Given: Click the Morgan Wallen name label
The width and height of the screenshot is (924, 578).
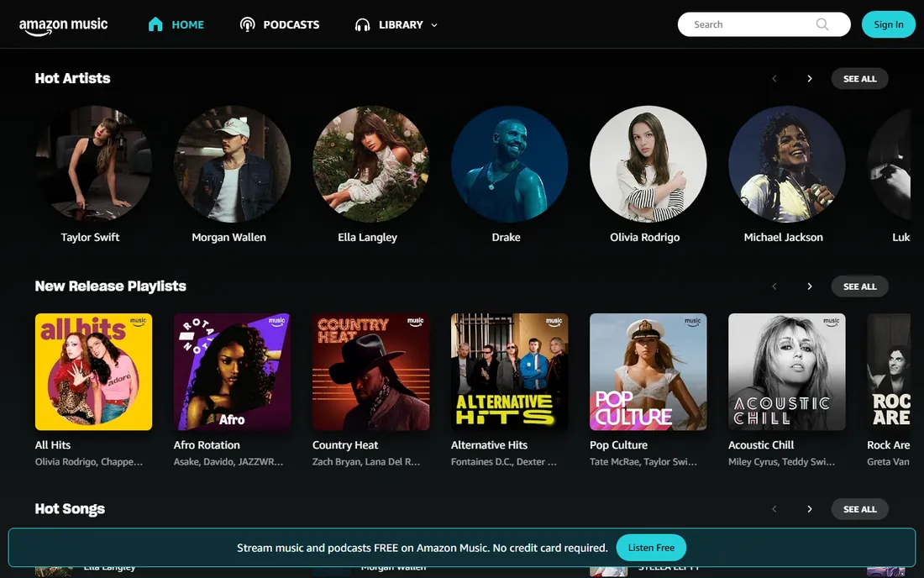Looking at the screenshot, I should [x=228, y=238].
